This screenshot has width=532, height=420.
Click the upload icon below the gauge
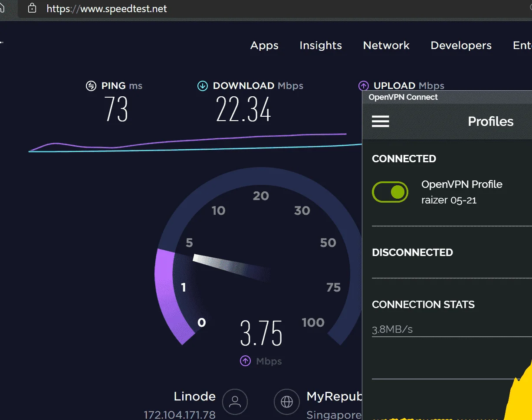coord(246,361)
